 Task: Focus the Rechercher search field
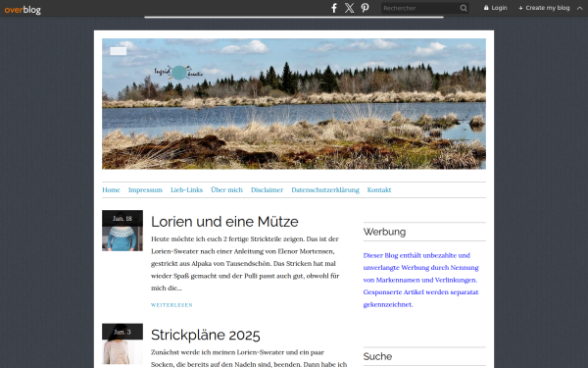pyautogui.click(x=420, y=8)
